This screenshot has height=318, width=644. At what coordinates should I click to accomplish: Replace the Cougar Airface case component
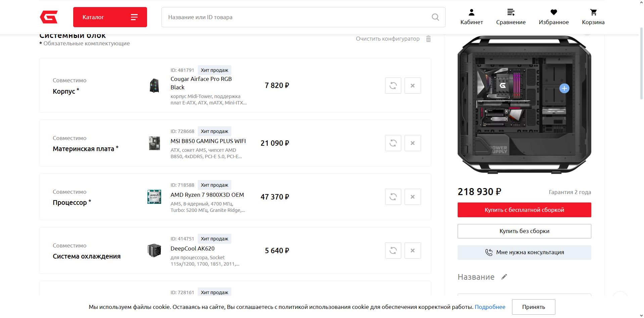pyautogui.click(x=393, y=86)
